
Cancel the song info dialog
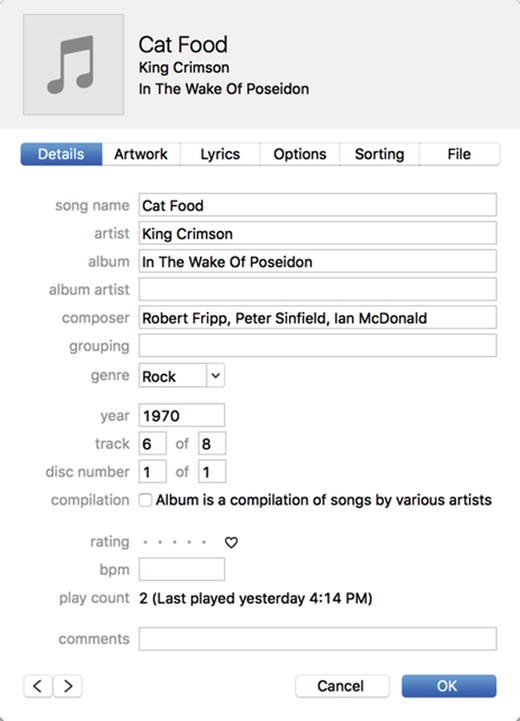342,686
